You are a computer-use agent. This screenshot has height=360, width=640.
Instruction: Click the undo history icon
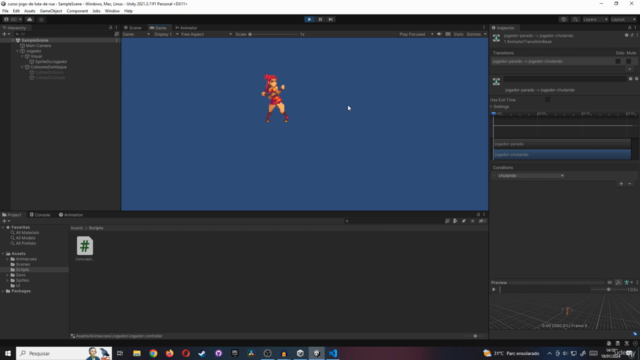pyautogui.click(x=564, y=19)
